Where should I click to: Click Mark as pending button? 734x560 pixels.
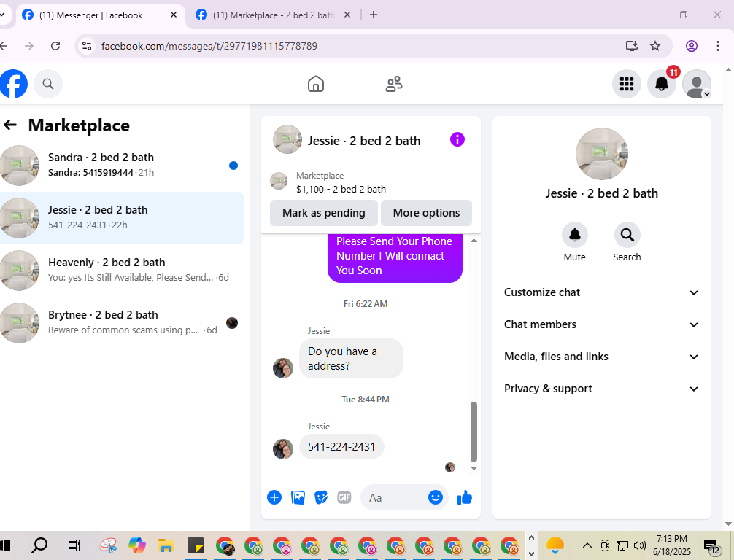[323, 213]
